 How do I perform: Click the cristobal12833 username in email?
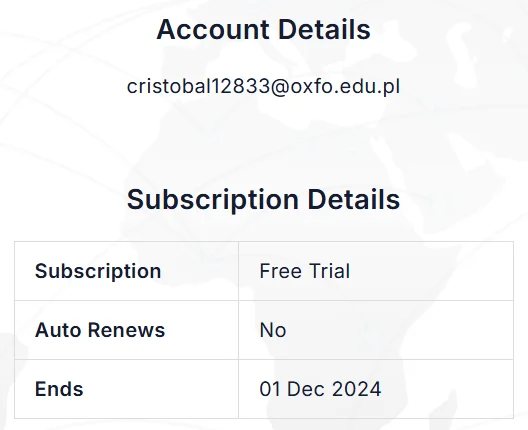(x=198, y=87)
